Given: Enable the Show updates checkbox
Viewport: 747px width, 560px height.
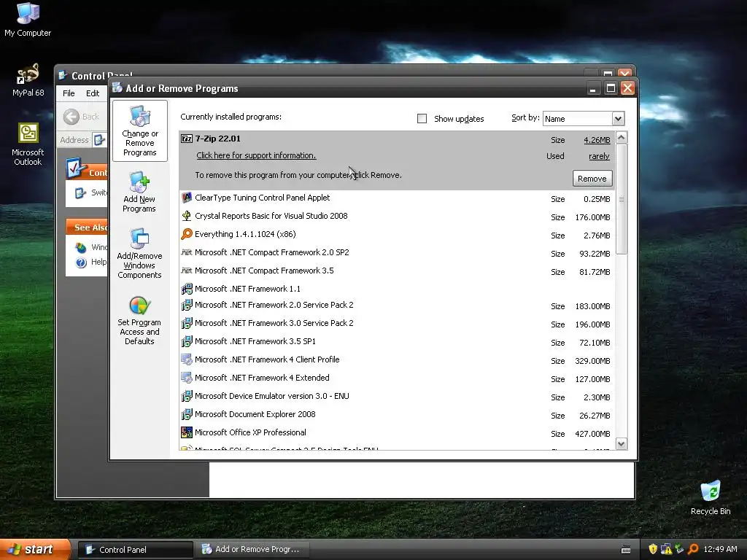Looking at the screenshot, I should [x=422, y=119].
